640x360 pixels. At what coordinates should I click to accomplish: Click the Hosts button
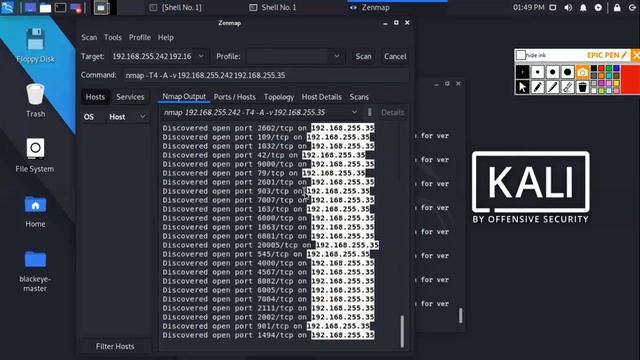pos(95,97)
